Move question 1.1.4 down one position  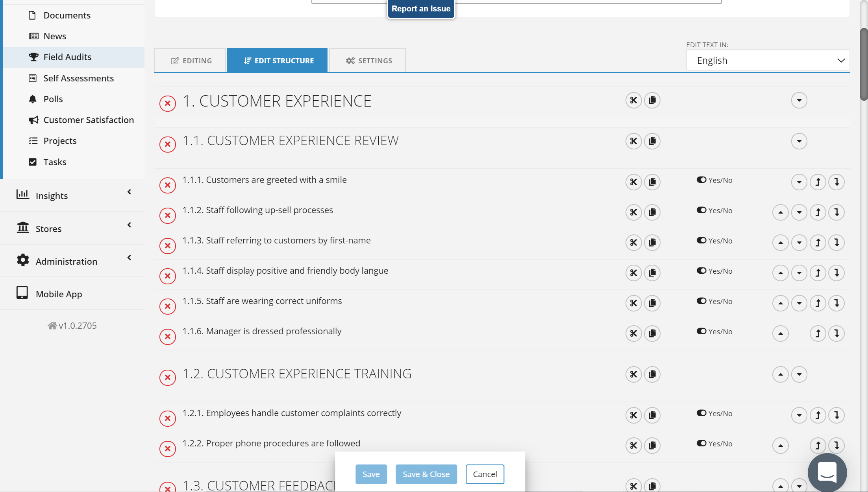click(799, 273)
